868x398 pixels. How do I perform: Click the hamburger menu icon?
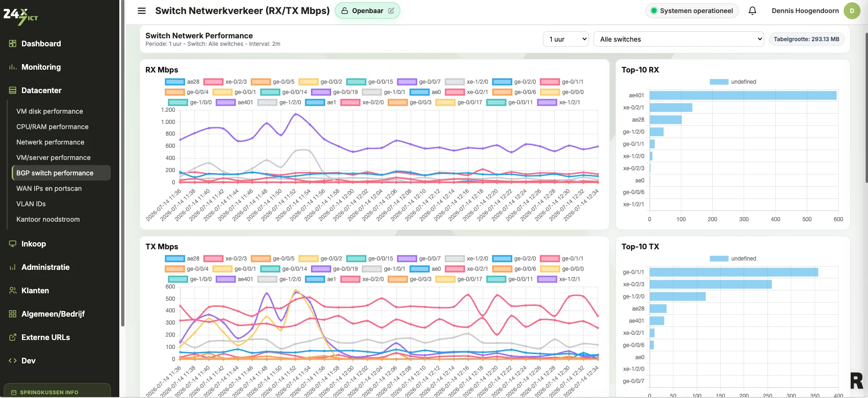pos(142,11)
